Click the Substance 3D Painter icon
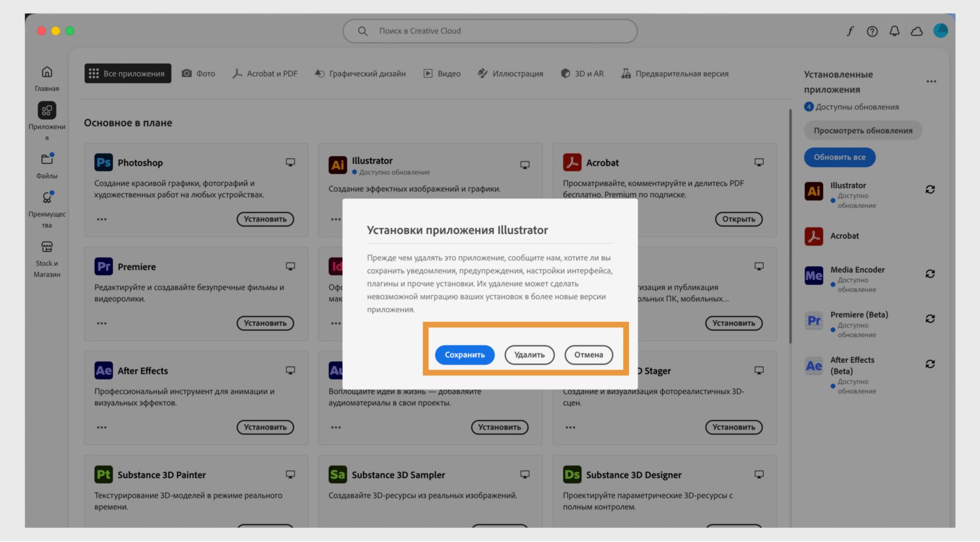Screen dimensions: 980x542 tap(104, 475)
